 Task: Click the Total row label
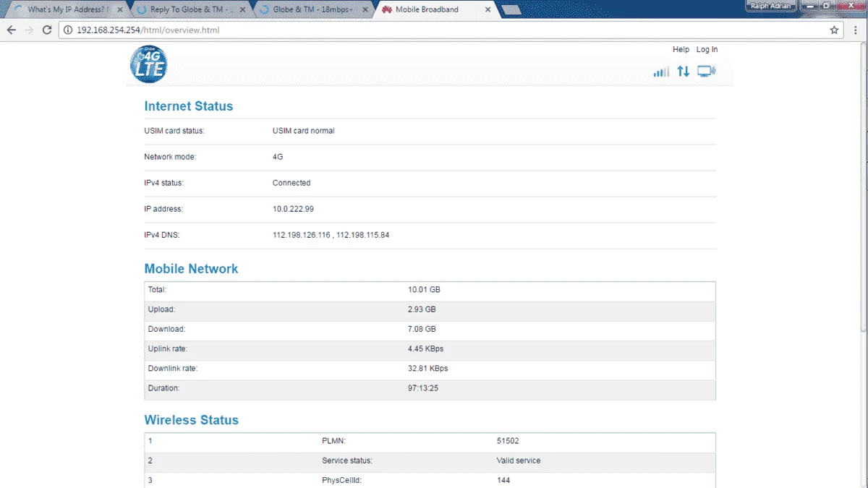click(x=158, y=290)
